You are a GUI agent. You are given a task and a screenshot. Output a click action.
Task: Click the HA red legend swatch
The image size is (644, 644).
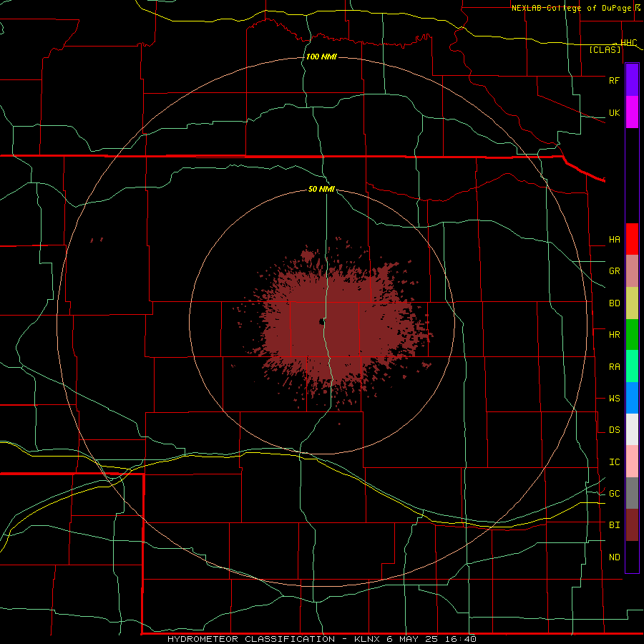coord(632,239)
